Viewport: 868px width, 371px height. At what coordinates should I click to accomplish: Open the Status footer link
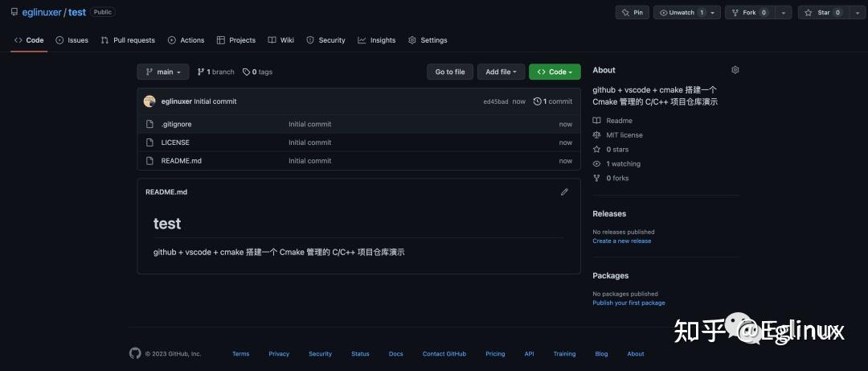[x=360, y=354]
